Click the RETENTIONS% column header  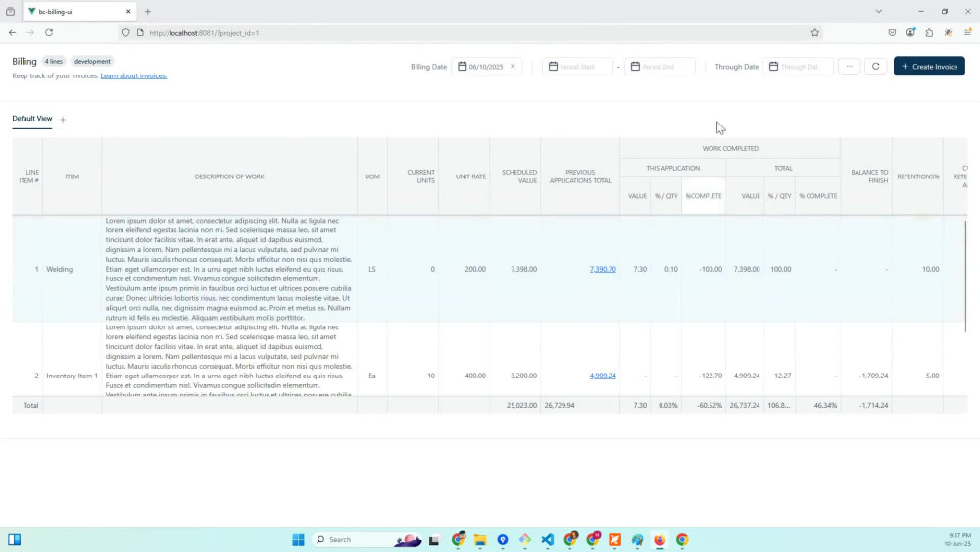click(x=917, y=176)
